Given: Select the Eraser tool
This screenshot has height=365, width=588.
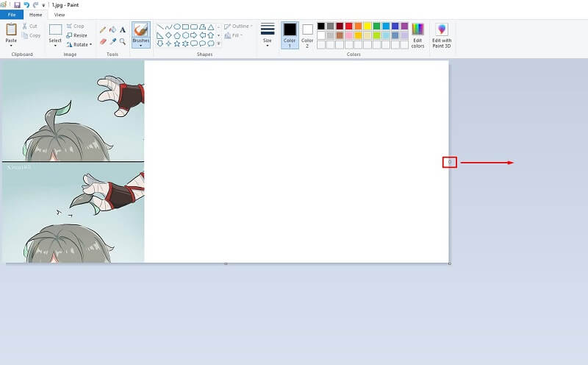Looking at the screenshot, I should pyautogui.click(x=103, y=41).
